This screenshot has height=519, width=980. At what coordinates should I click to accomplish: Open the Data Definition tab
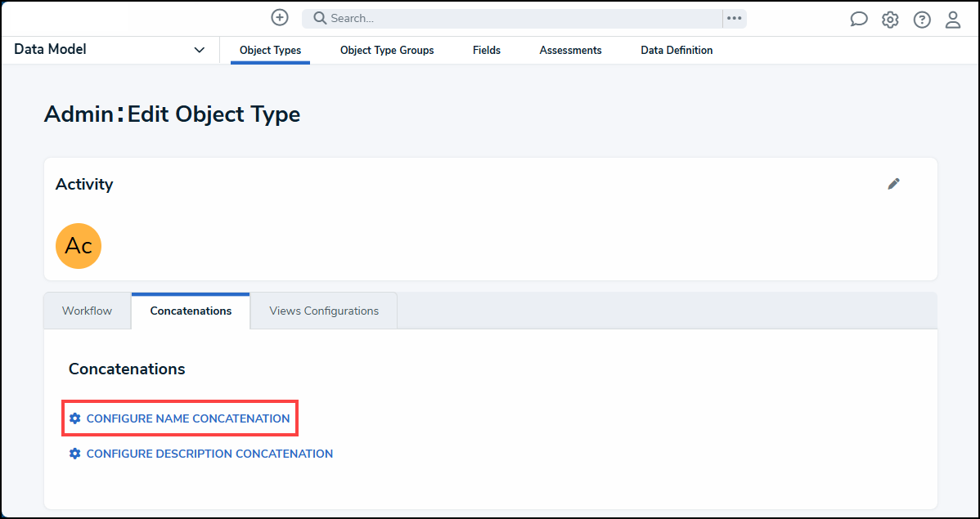(677, 50)
